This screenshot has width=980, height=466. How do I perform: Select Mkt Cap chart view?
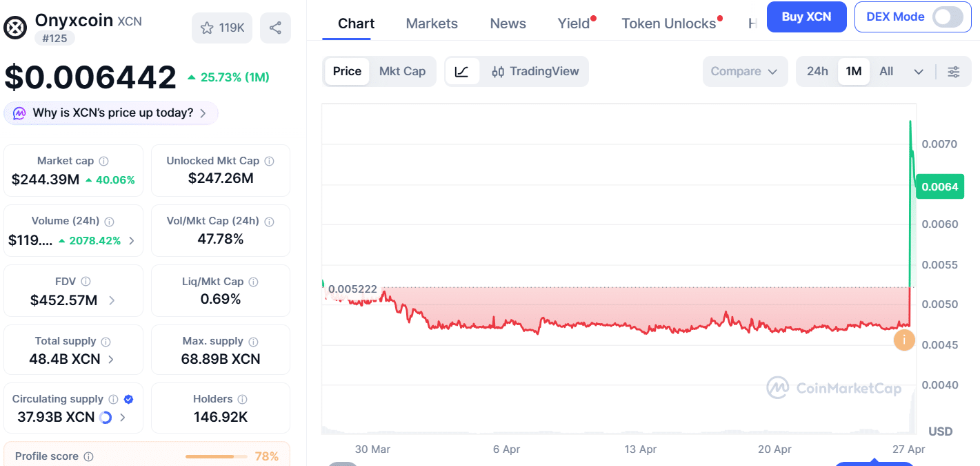pos(402,71)
